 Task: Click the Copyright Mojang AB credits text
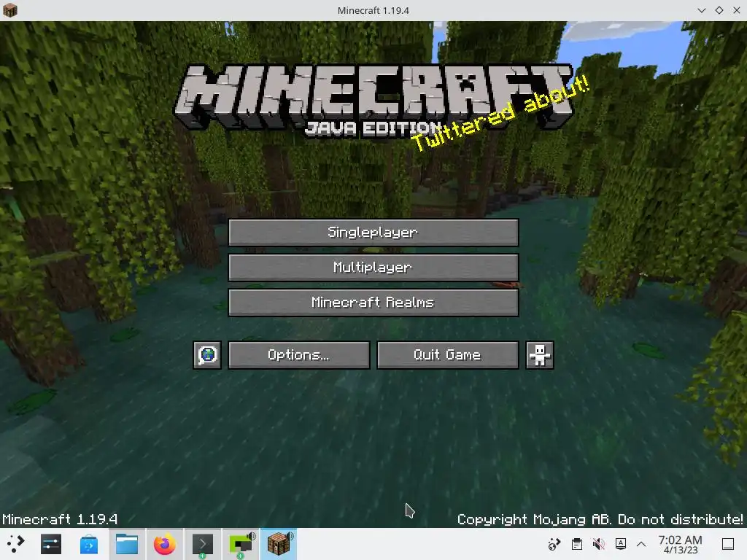pos(600,519)
